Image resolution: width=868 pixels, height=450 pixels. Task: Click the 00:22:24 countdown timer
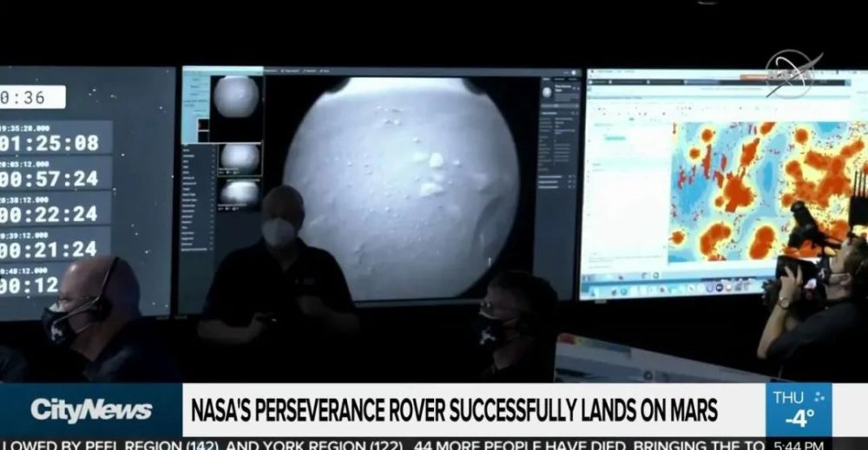(x=49, y=214)
